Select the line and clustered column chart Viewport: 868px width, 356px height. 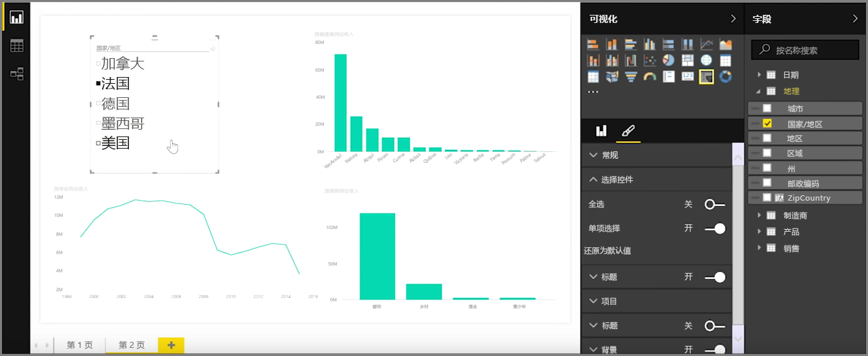612,61
